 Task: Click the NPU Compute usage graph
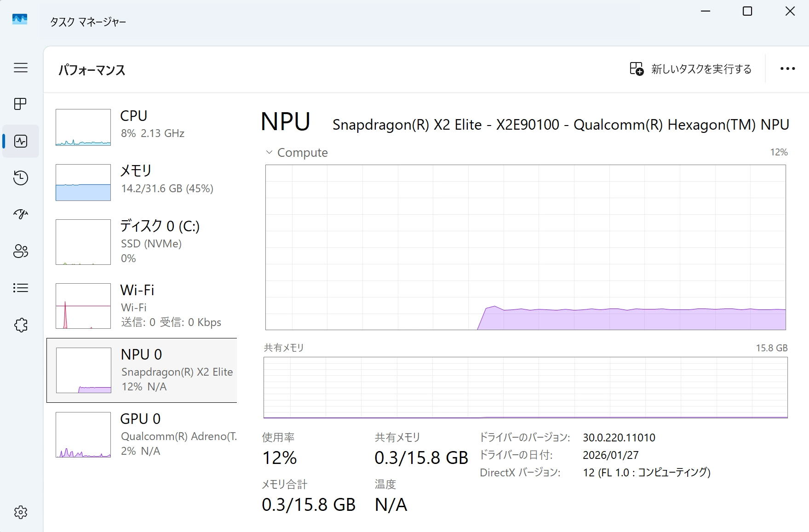point(526,247)
